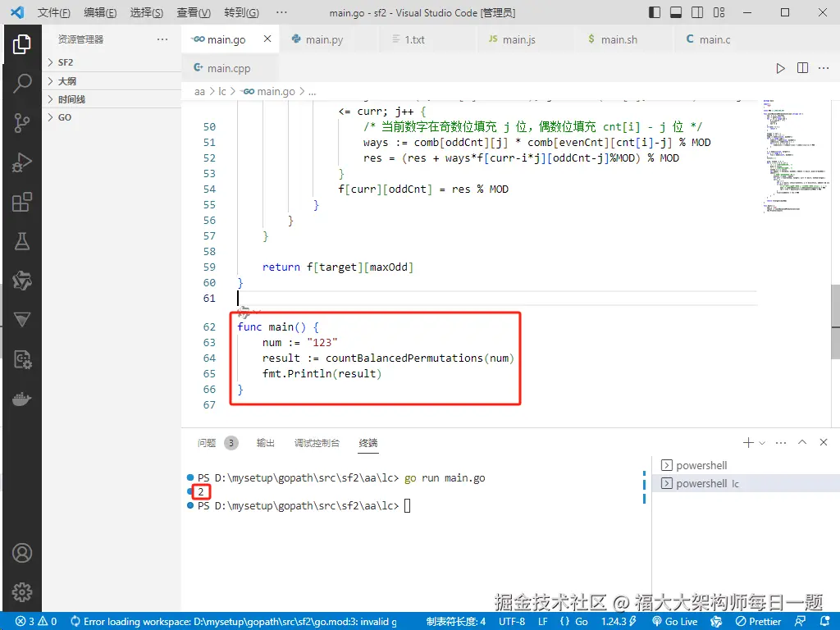Select the first powershell terminal
840x630 pixels.
pyautogui.click(x=746, y=465)
